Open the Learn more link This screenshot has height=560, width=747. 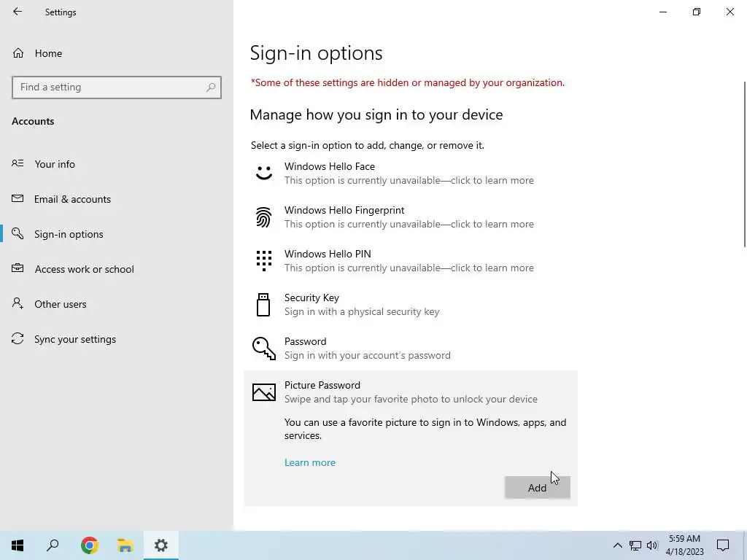point(309,462)
